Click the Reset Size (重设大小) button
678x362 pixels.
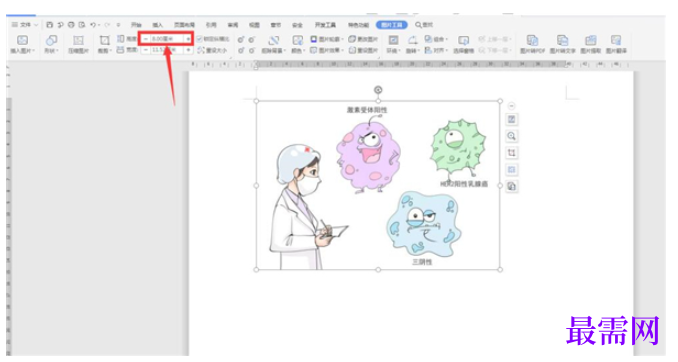(212, 51)
